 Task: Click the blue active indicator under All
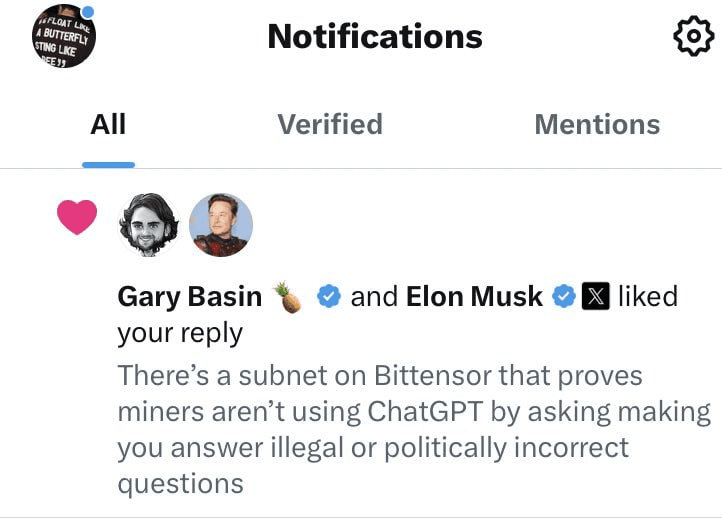pos(108,165)
